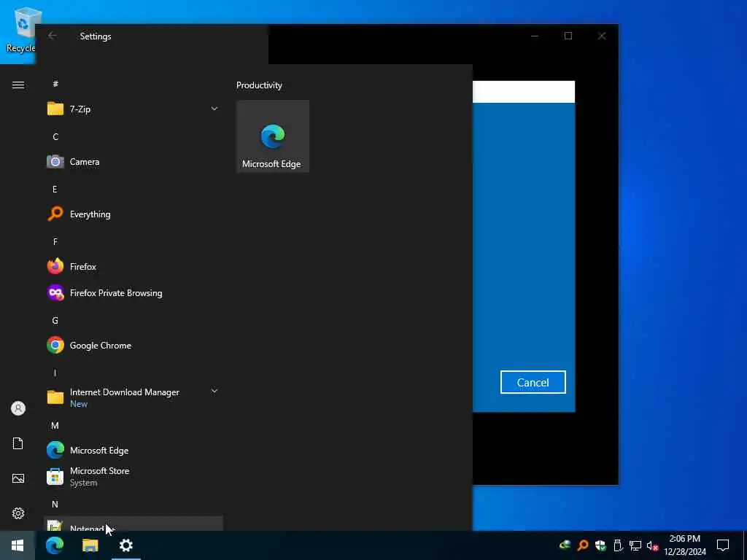Click Cancel in the Settings window
The height and width of the screenshot is (560, 747).
pos(533,382)
